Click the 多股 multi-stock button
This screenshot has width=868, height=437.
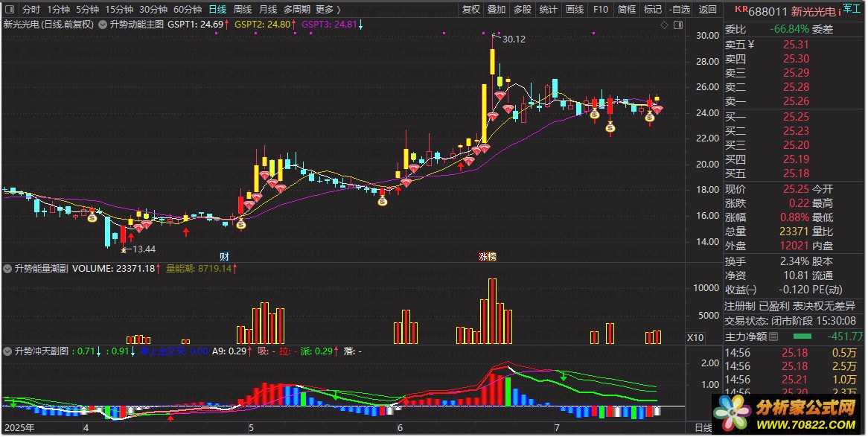pos(523,10)
